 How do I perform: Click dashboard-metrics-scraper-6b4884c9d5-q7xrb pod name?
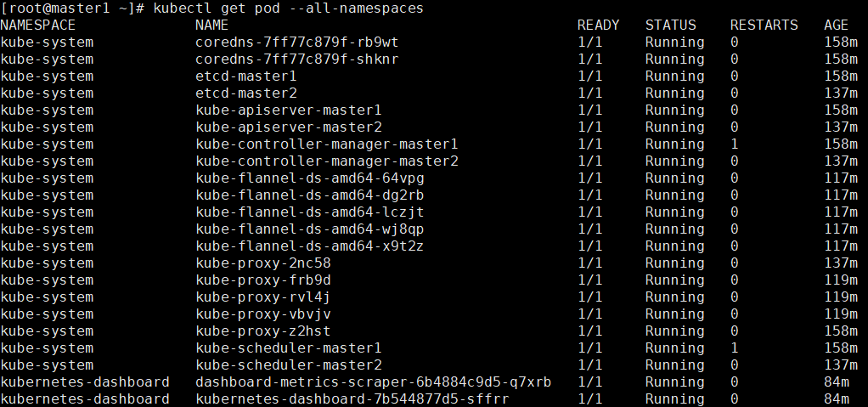coord(373,382)
